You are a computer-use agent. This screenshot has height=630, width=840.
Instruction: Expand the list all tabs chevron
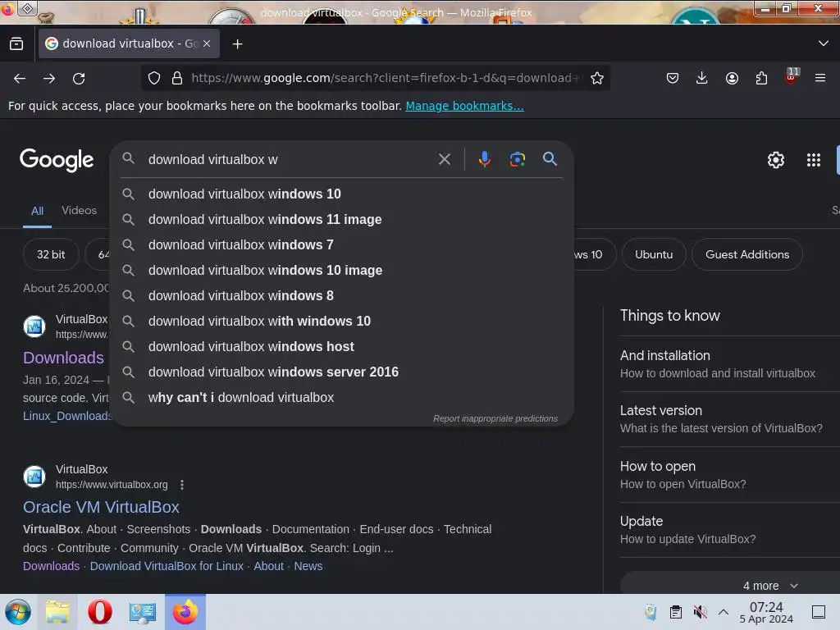coord(824,43)
